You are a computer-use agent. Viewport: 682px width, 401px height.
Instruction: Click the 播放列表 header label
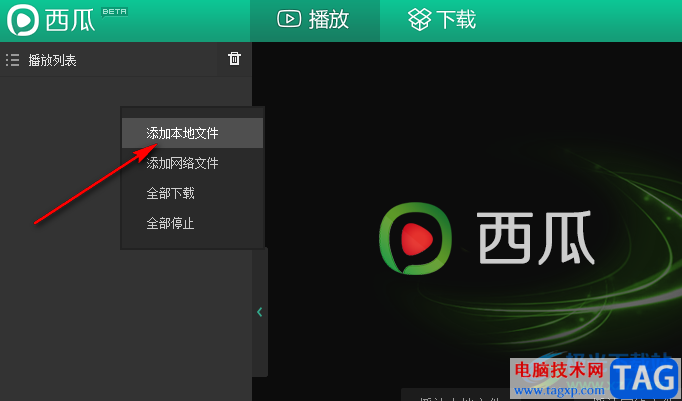[52, 60]
